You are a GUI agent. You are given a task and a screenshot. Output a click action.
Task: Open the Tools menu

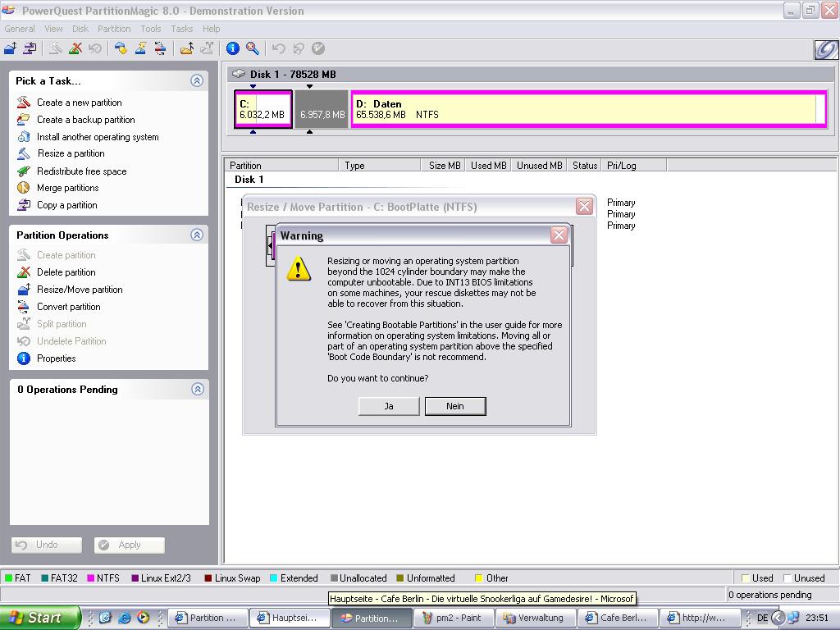point(151,29)
